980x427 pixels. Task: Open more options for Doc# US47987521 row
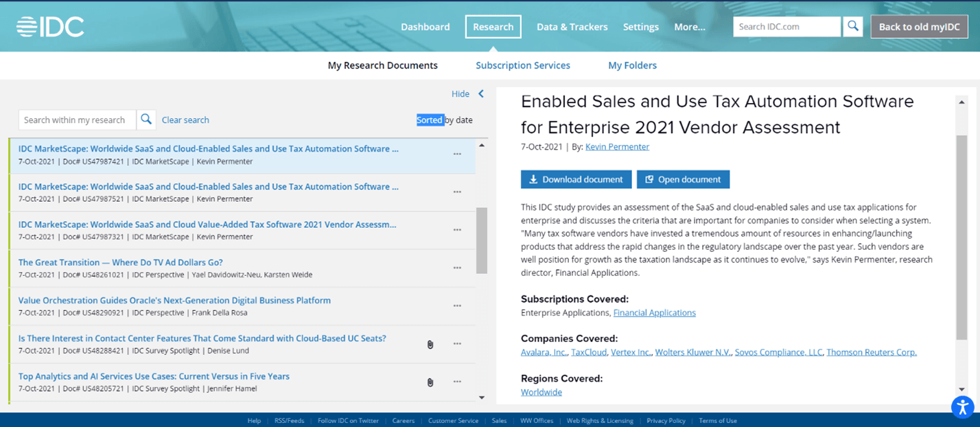pos(457,192)
